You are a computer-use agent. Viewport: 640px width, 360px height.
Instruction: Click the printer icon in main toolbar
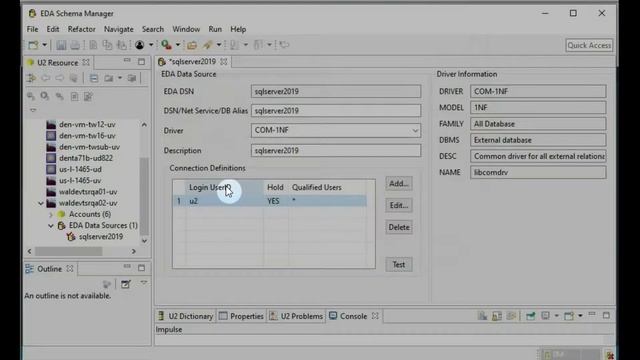tap(75, 45)
